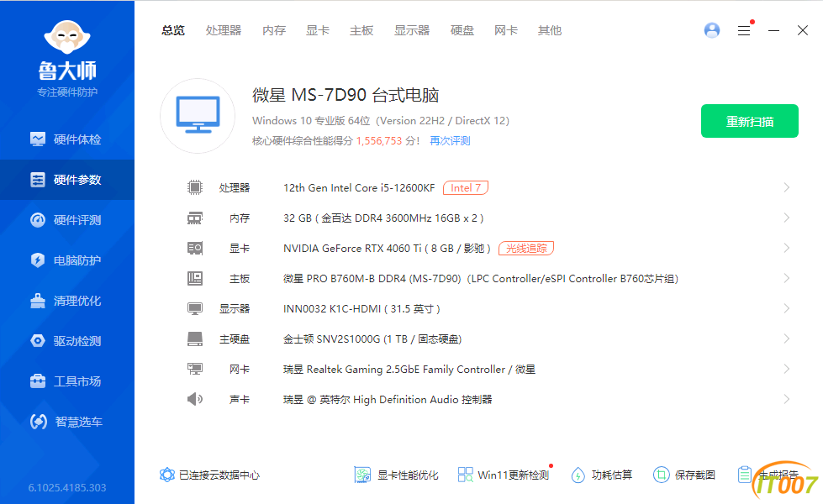Open 显卡性能优化 tool

pyautogui.click(x=396, y=475)
